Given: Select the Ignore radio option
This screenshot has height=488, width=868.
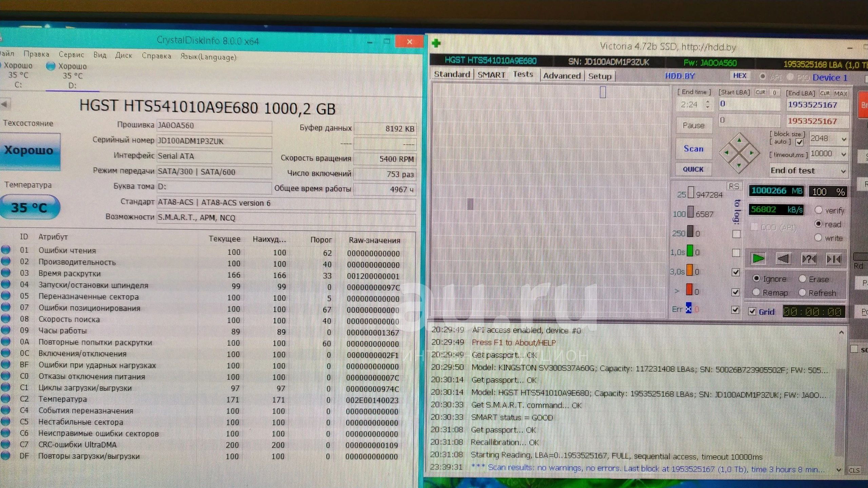Looking at the screenshot, I should coord(756,278).
